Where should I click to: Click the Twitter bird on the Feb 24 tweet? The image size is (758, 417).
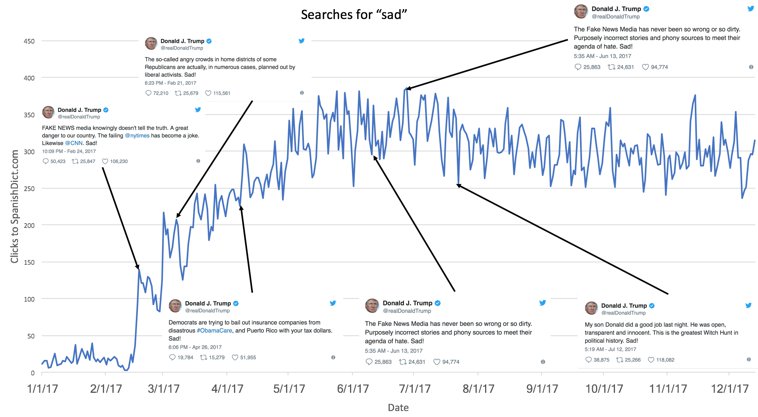point(196,110)
